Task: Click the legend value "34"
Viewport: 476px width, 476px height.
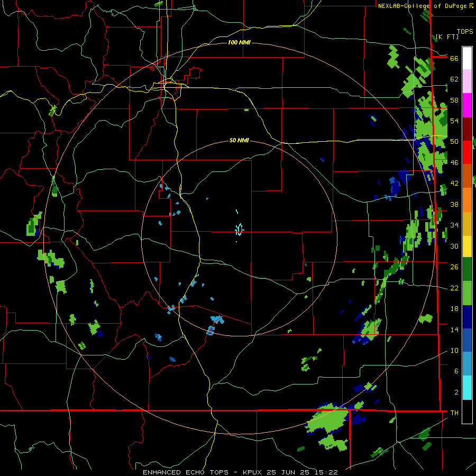Action: click(454, 225)
